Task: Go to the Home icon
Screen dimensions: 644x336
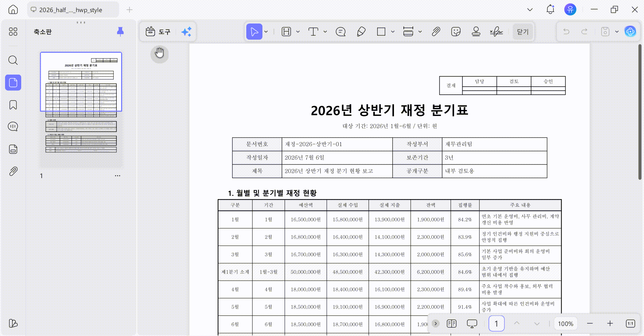Action: pyautogui.click(x=13, y=10)
